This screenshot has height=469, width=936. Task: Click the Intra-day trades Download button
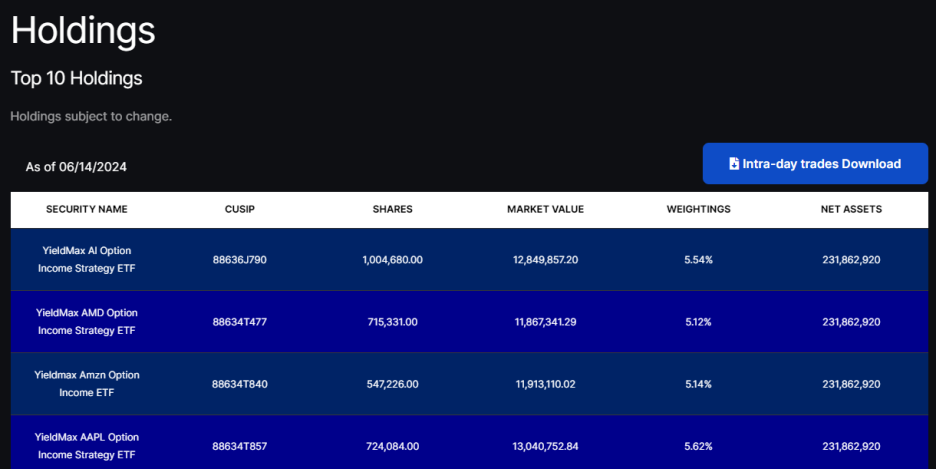815,163
